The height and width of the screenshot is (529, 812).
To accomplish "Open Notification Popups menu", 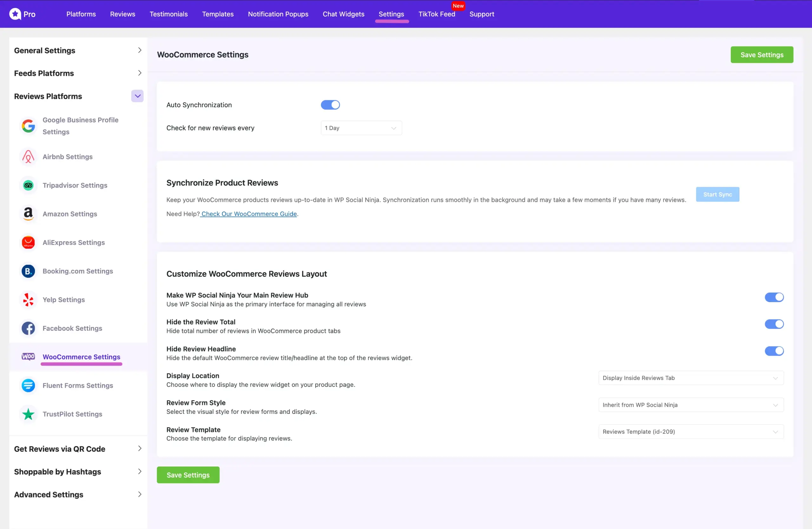I will [x=278, y=14].
